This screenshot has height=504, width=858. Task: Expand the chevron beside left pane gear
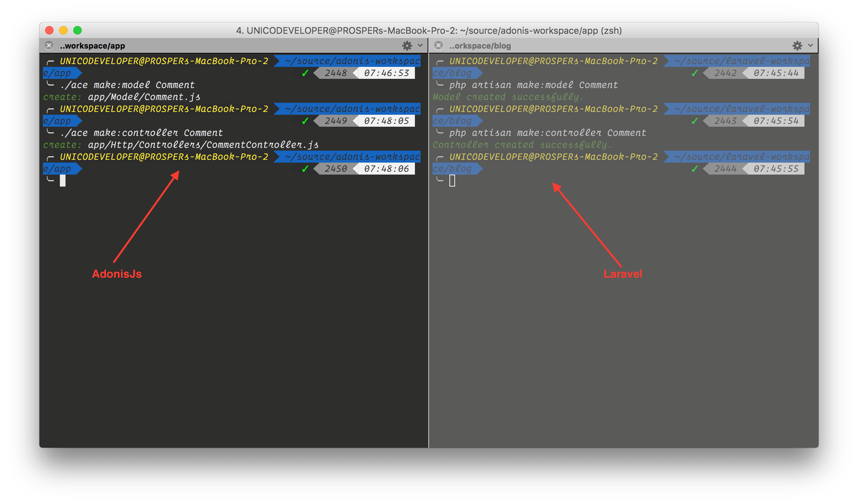click(420, 46)
